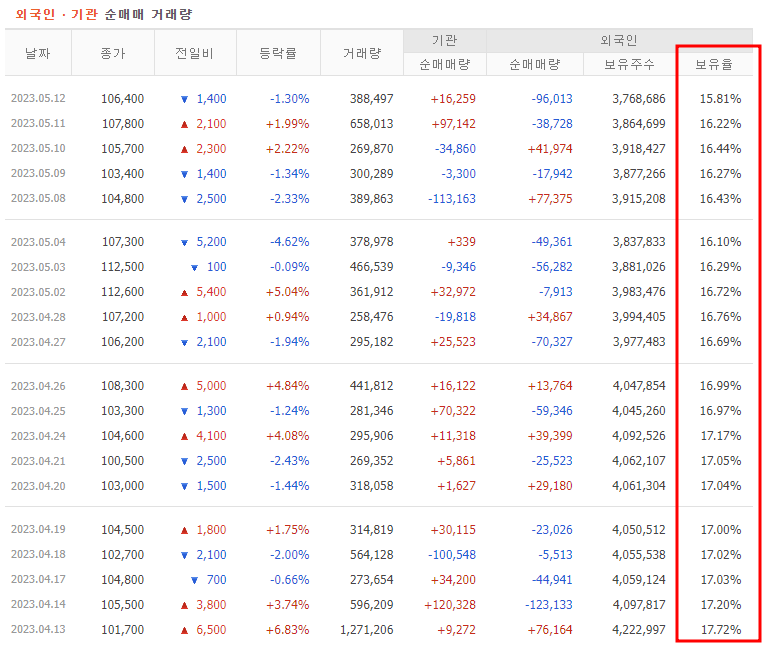The width and height of the screenshot is (767, 647).
Task: Select the date 2023.04.28
Action: (38, 317)
